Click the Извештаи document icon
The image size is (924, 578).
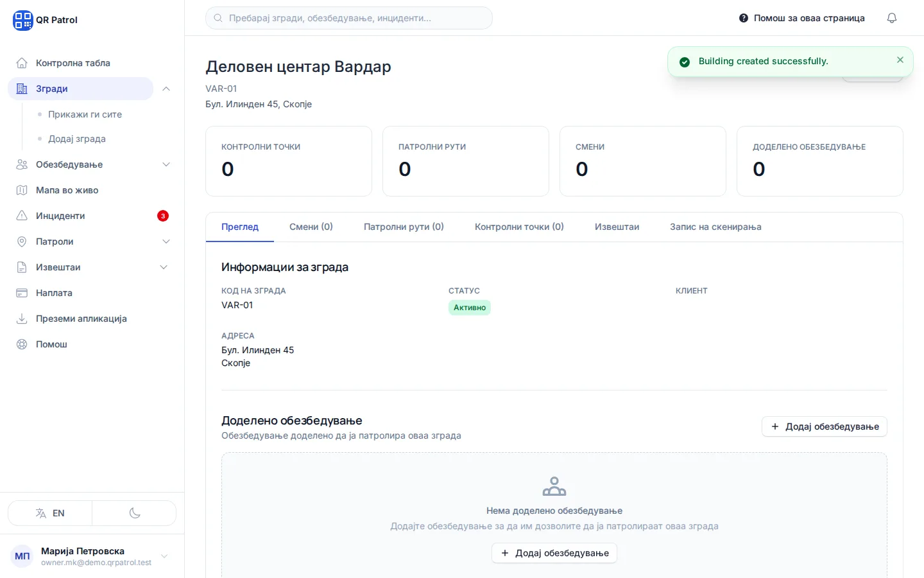click(22, 267)
